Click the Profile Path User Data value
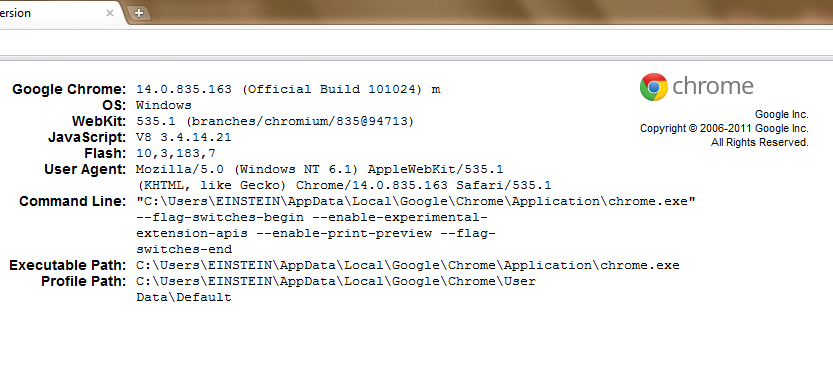The image size is (833, 379). (336, 289)
